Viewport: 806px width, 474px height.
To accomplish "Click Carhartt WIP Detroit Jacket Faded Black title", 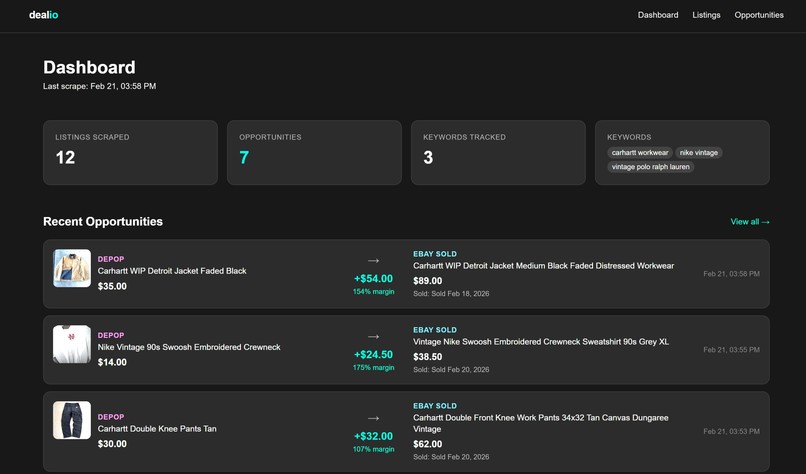I will click(172, 271).
